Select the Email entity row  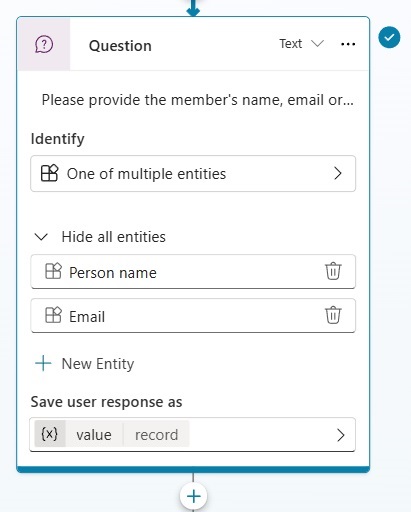click(193, 315)
